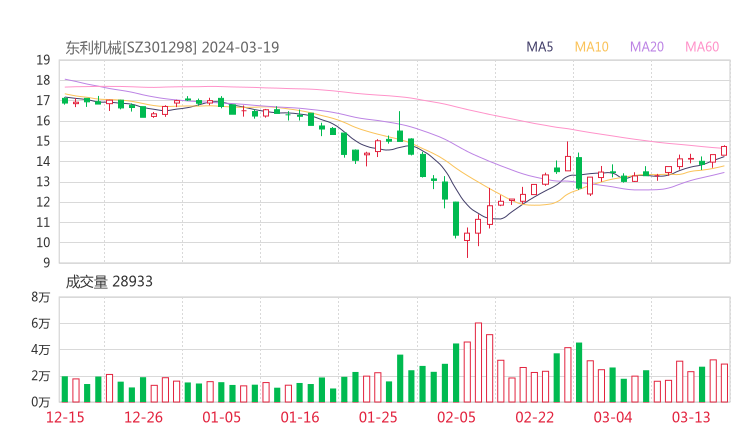The image size is (740, 440).
Task: Click the volume axis label 2万
Action: (41, 376)
